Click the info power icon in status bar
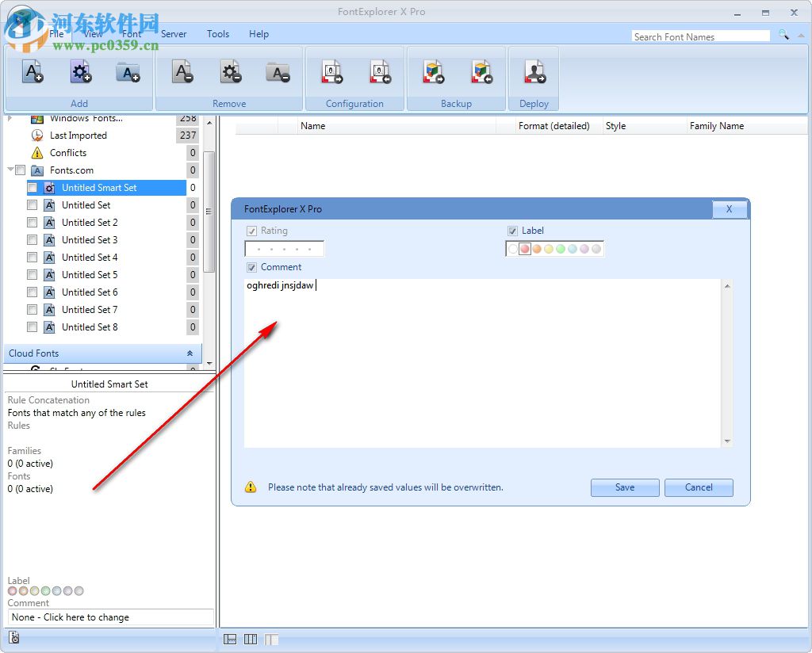This screenshot has width=812, height=653. tap(14, 637)
